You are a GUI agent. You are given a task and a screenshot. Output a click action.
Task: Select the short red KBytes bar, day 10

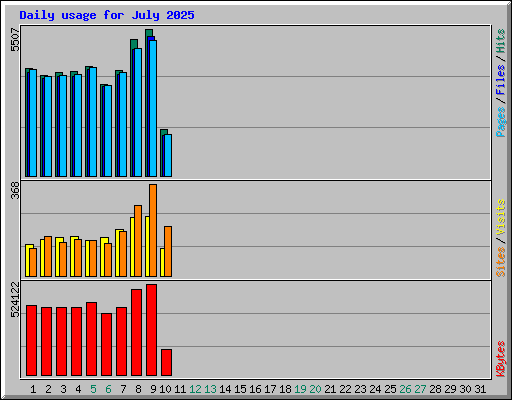(x=166, y=363)
